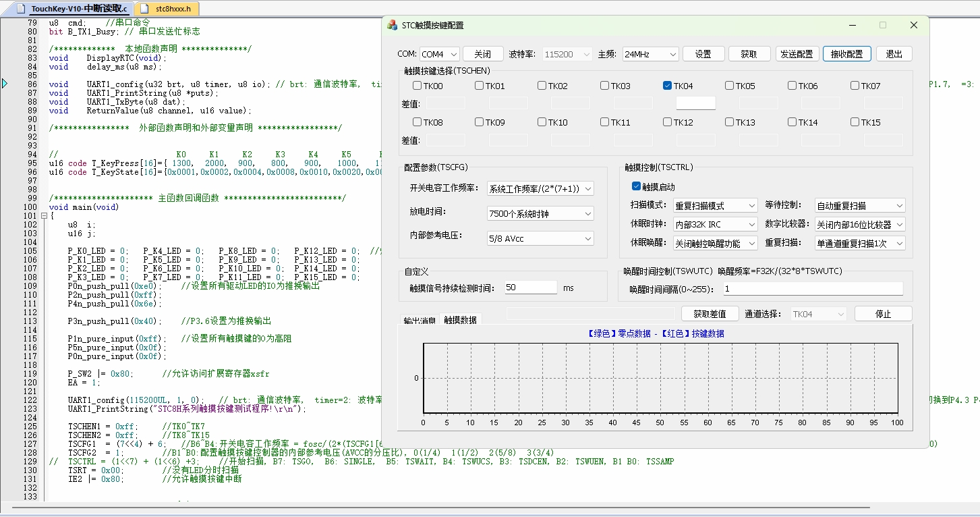This screenshot has height=517, width=980.
Task: Open the 等待控制 dropdown
Action: click(860, 205)
